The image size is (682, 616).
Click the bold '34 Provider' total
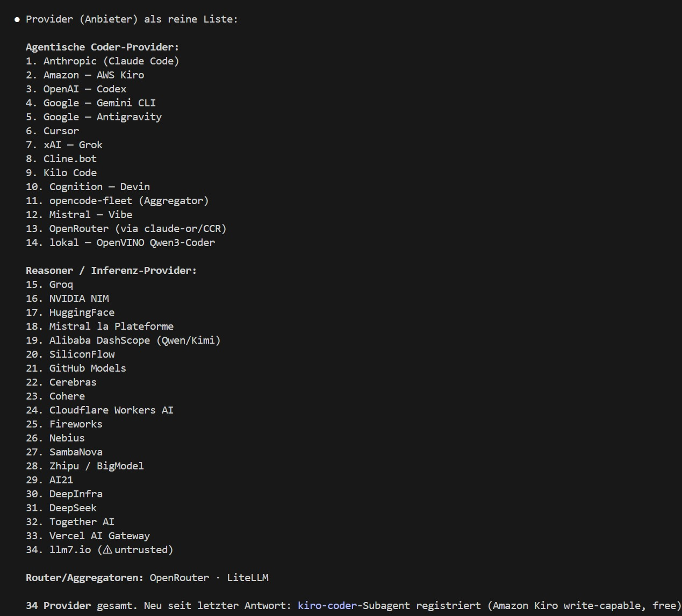point(58,605)
